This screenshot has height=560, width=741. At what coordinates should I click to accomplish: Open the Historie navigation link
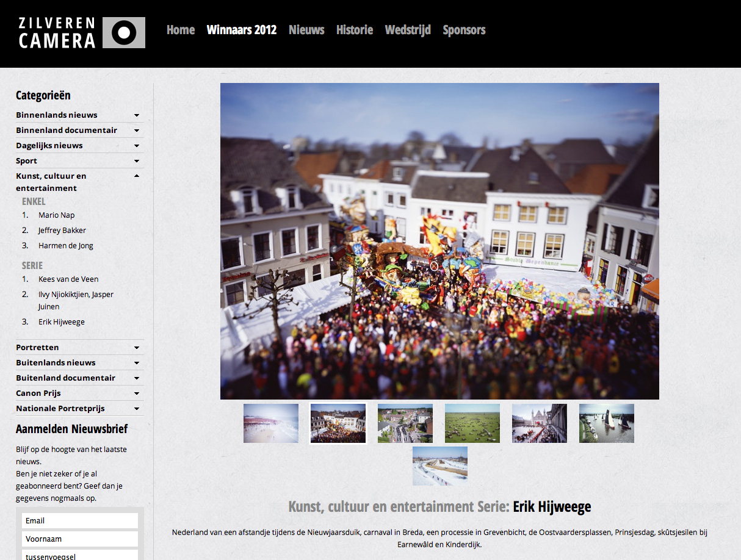point(355,30)
